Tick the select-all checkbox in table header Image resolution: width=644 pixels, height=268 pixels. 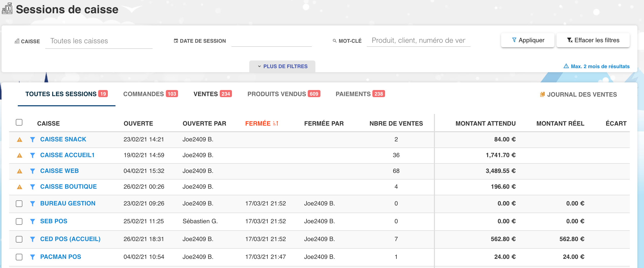19,122
